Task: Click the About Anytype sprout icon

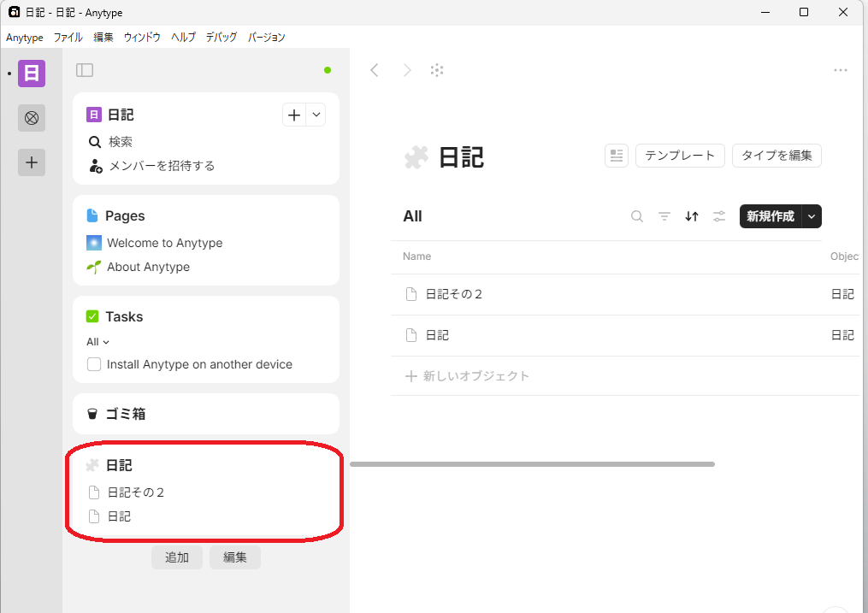Action: point(94,268)
